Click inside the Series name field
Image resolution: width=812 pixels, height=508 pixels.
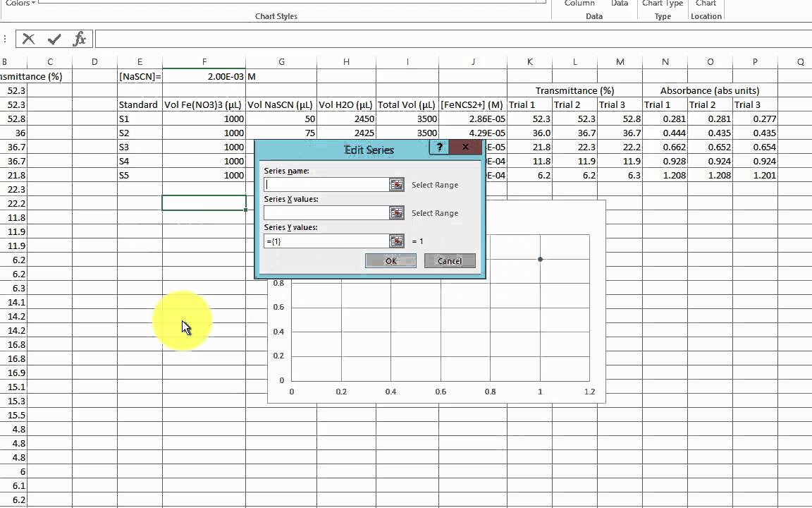[325, 184]
